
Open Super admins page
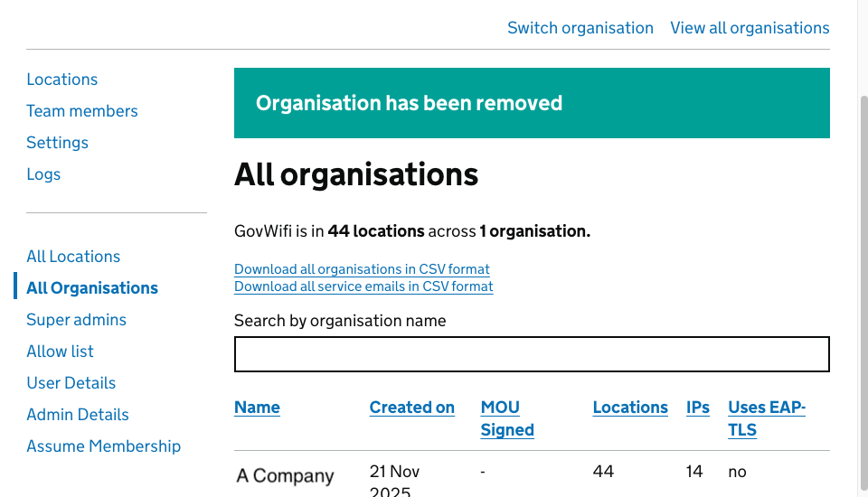click(x=76, y=320)
